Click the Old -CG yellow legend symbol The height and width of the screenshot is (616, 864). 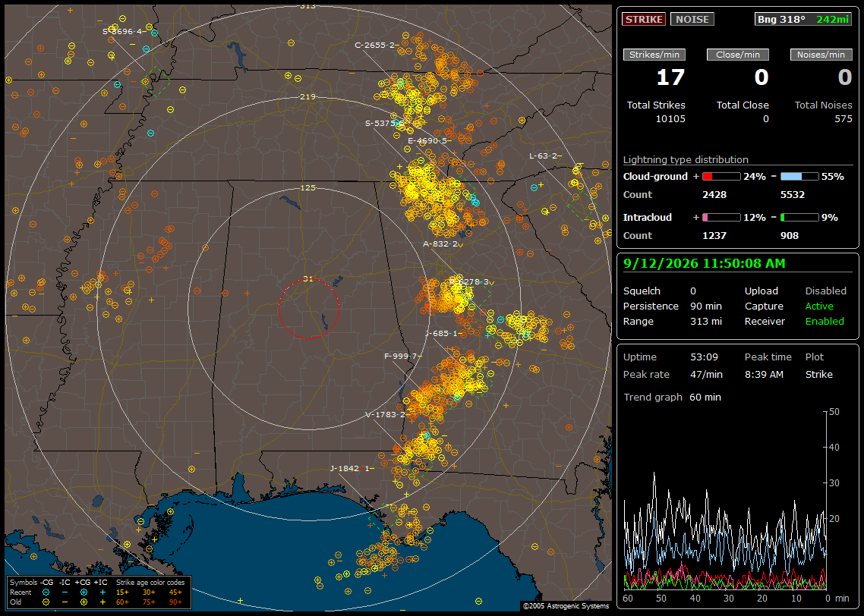click(x=46, y=602)
